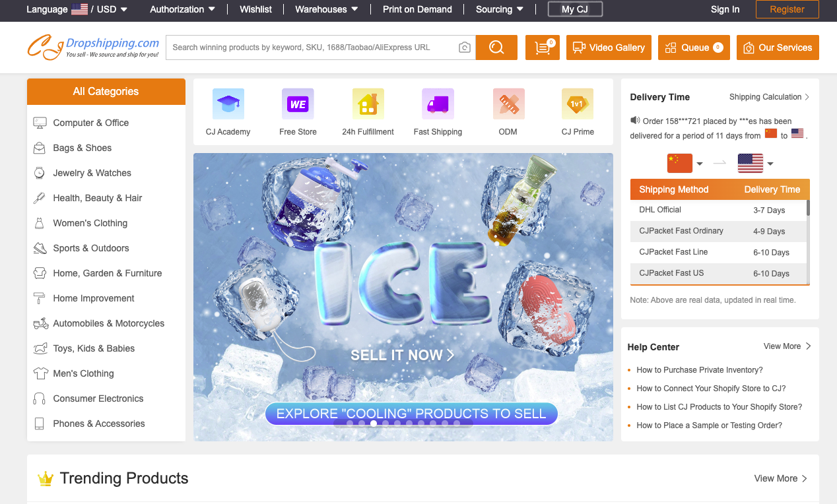Click the ICE cooling products banner

403,297
